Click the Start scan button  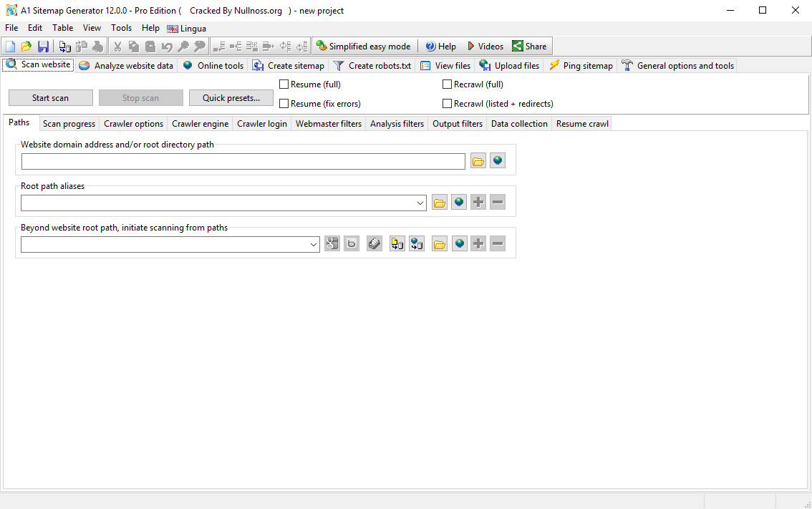[51, 98]
